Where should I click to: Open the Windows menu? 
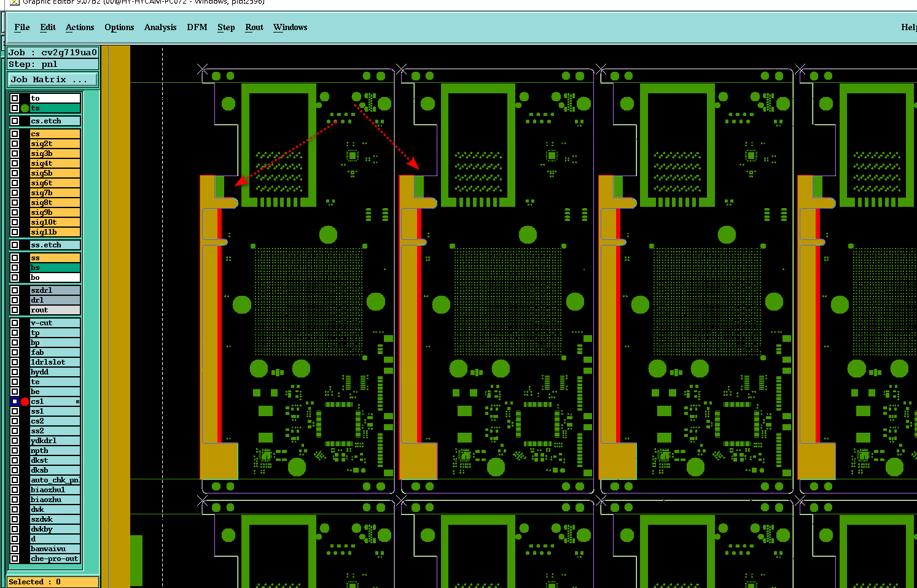pyautogui.click(x=291, y=27)
